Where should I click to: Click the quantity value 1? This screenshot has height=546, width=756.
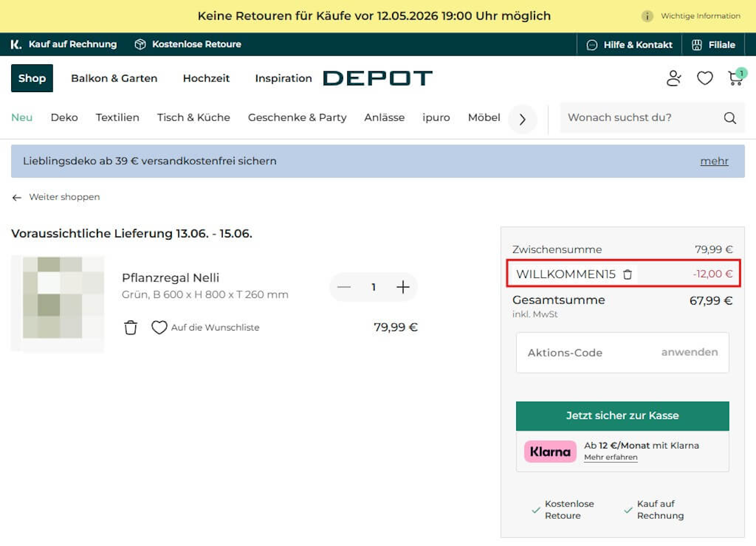pyautogui.click(x=373, y=287)
